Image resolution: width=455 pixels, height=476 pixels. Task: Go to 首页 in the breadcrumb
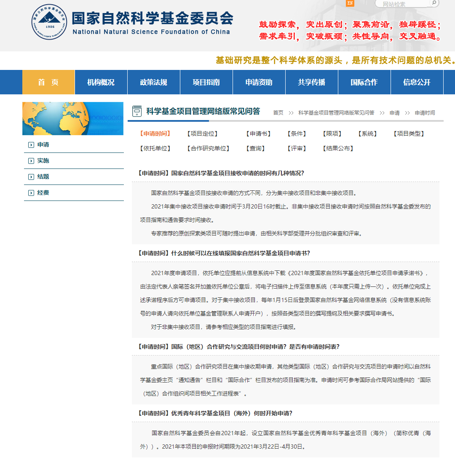point(278,113)
